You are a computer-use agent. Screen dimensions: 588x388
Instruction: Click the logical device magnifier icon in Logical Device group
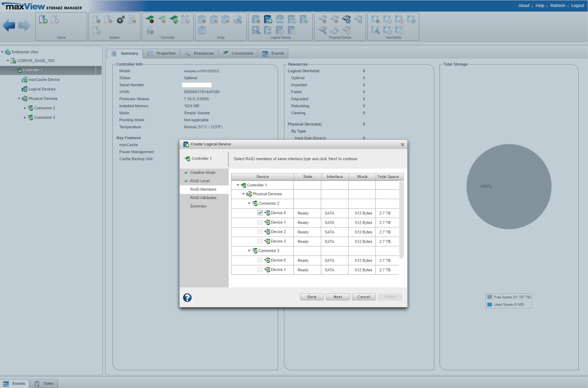256,30
